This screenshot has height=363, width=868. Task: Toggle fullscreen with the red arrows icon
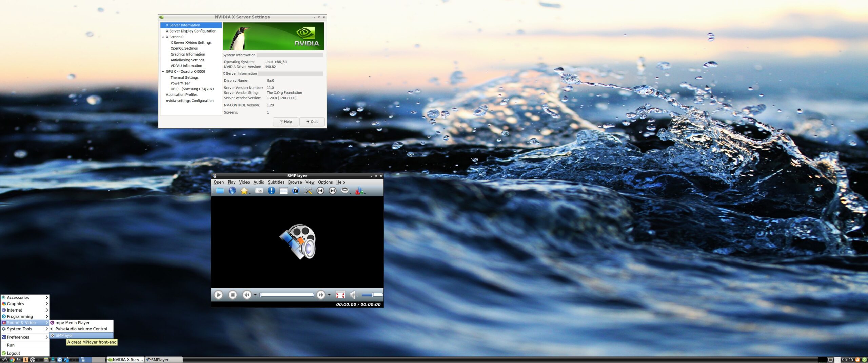point(340,295)
